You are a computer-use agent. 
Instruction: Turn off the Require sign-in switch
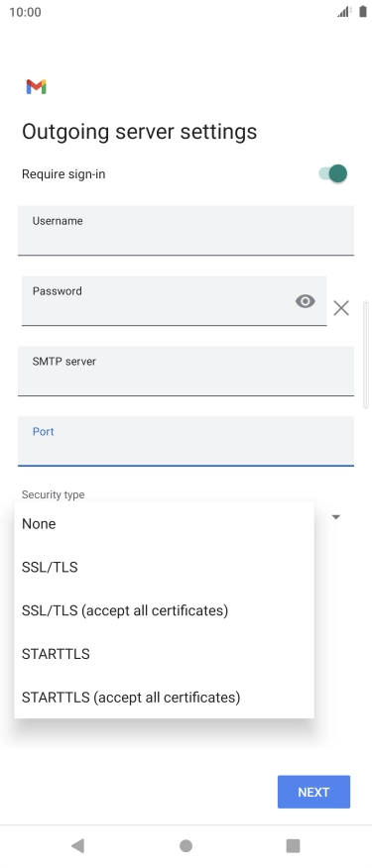[x=332, y=173]
